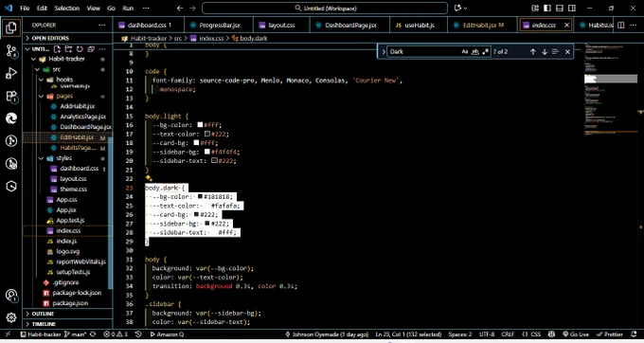Switch to dashboard.css tab

(x=149, y=25)
